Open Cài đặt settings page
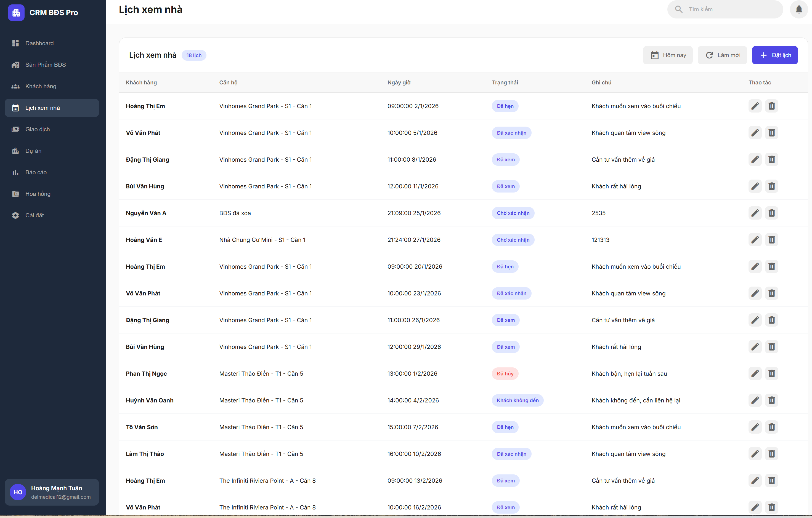 pyautogui.click(x=35, y=215)
